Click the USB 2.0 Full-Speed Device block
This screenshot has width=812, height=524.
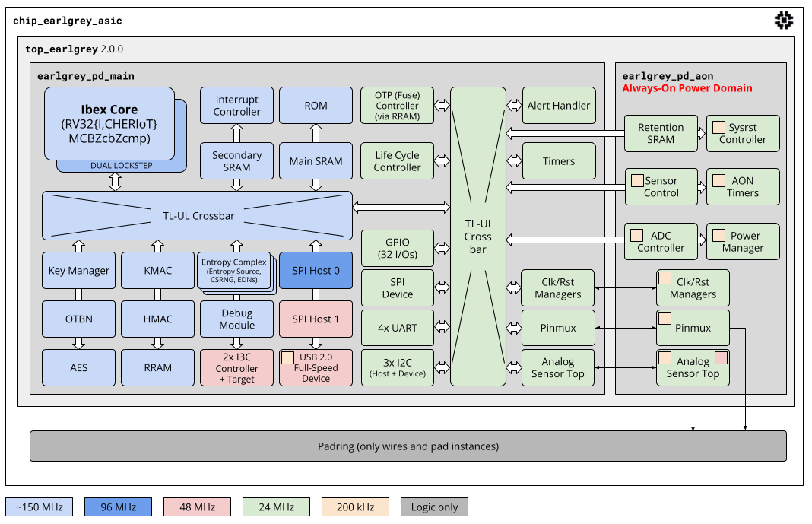[316, 367]
